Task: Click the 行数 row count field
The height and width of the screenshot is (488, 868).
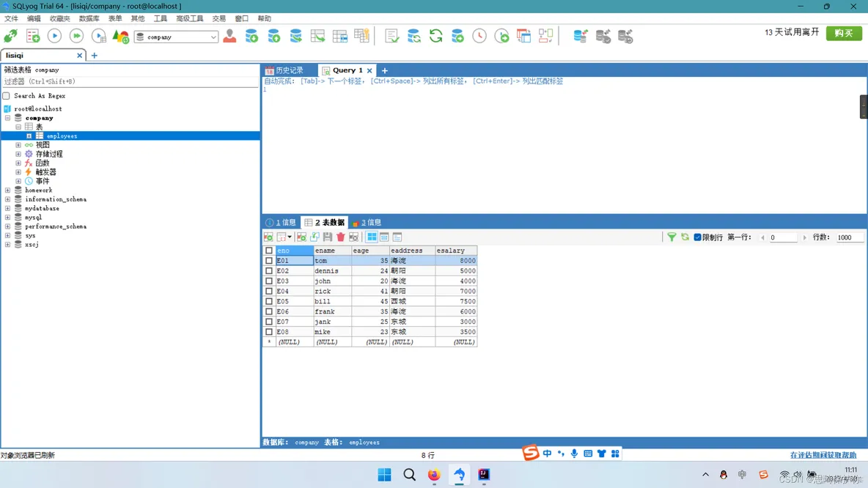Action: click(x=849, y=237)
